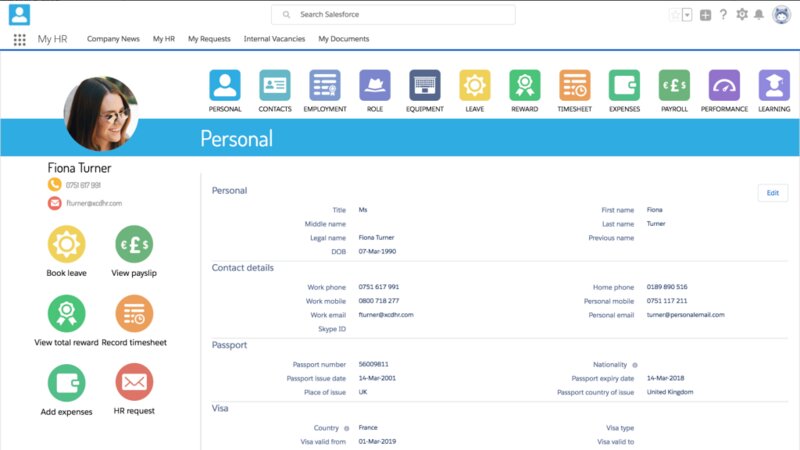
Task: Click the View payslip shortcut
Action: coord(134,245)
